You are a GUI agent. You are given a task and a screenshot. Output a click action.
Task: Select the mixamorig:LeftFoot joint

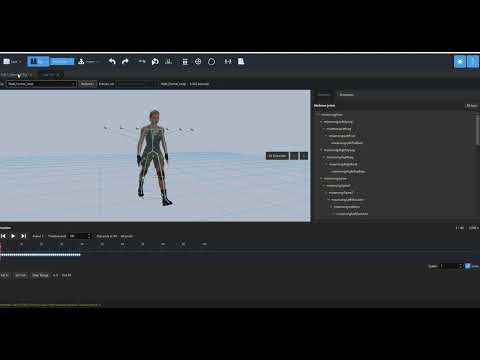[x=342, y=136]
